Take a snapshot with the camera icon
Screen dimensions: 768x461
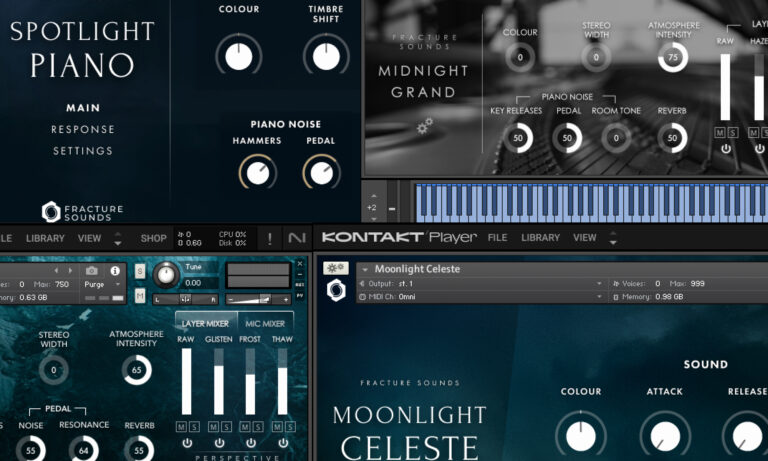(92, 270)
